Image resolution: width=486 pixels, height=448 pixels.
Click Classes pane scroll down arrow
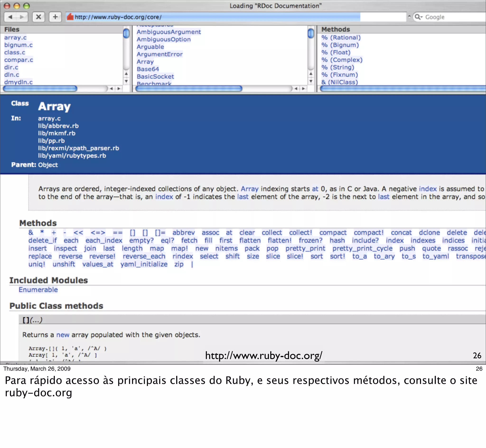(311, 81)
